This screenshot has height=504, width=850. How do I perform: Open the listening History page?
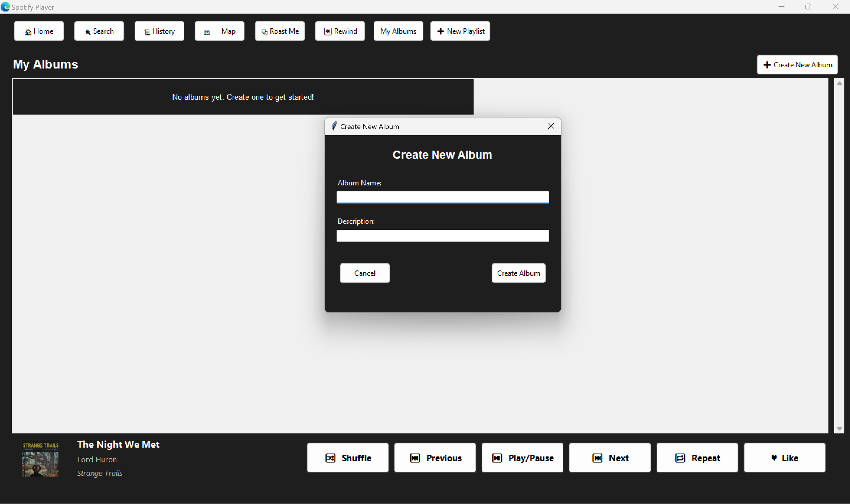(159, 31)
